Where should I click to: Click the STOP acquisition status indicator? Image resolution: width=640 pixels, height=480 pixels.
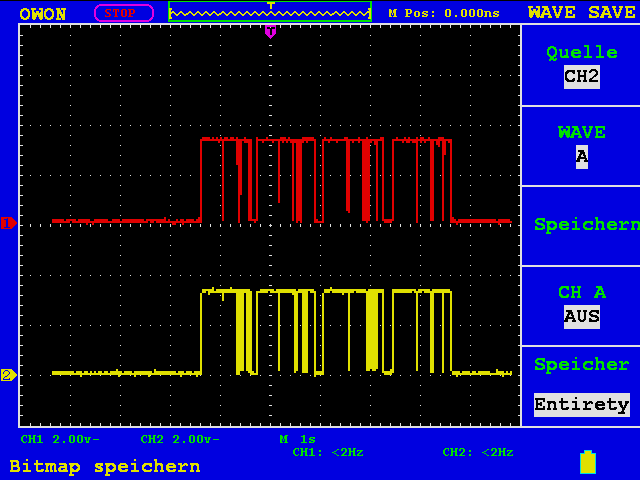[124, 13]
